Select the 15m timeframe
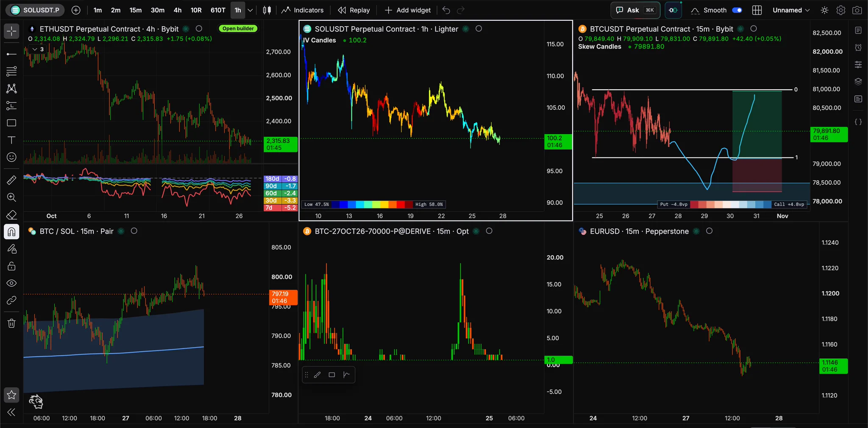Viewport: 868px width, 428px height. click(x=136, y=10)
